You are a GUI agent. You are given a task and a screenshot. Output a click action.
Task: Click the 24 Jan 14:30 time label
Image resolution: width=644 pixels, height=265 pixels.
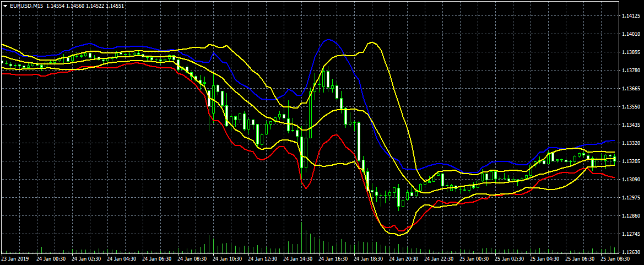[298, 259]
